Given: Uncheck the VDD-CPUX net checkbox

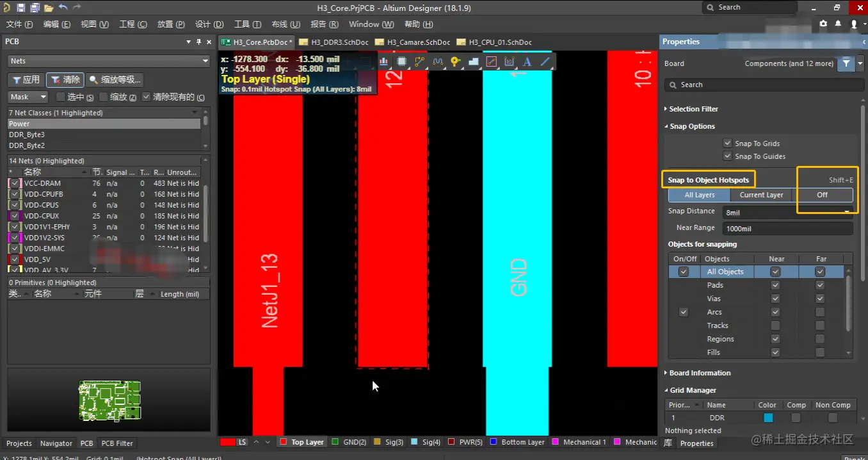Looking at the screenshot, I should tap(15, 216).
